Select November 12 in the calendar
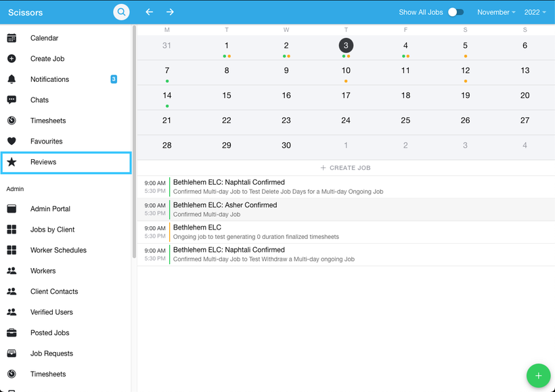555x392 pixels. tap(465, 70)
